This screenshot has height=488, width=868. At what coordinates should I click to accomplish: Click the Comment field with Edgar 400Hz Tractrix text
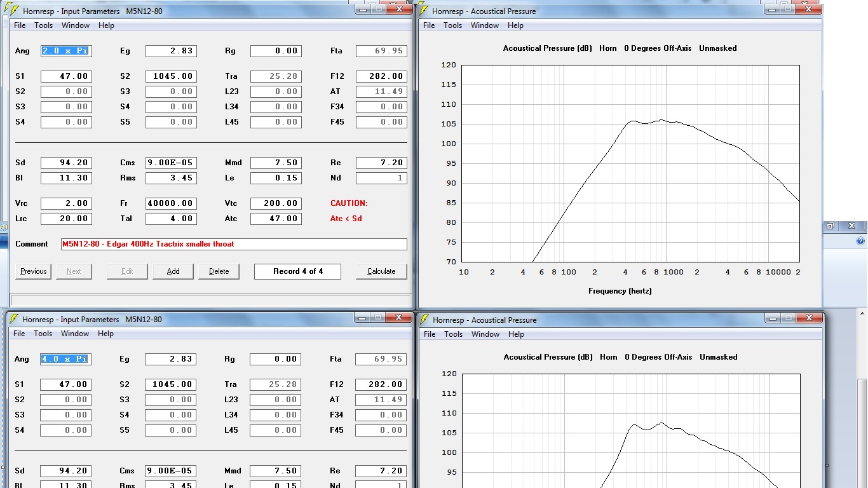[234, 244]
